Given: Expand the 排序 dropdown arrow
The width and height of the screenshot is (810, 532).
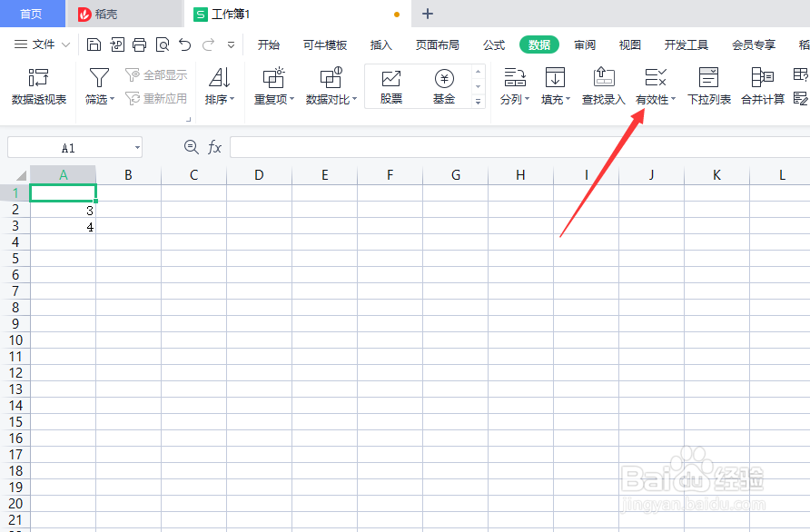Looking at the screenshot, I should (x=232, y=99).
